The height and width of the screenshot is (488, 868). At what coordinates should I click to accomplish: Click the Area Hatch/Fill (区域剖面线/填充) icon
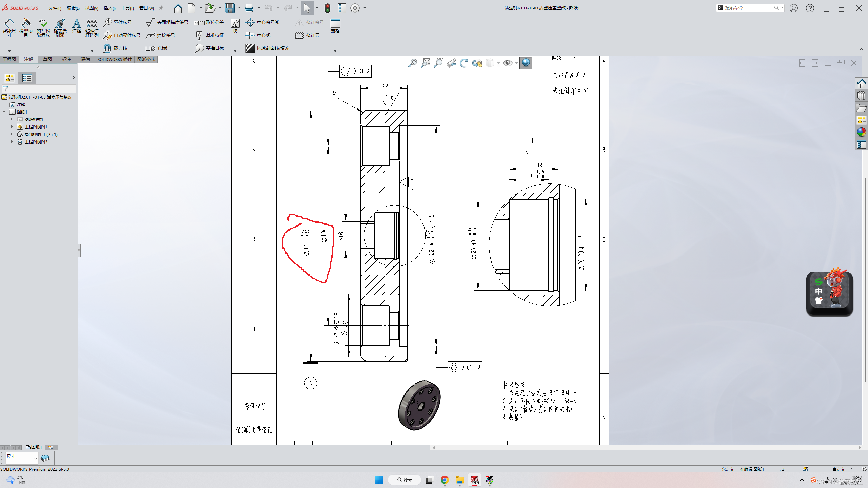(x=250, y=48)
